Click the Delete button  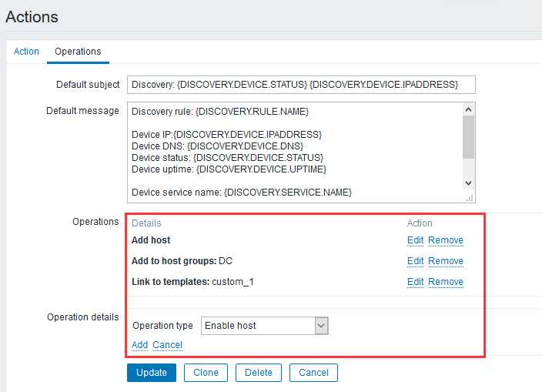259,373
